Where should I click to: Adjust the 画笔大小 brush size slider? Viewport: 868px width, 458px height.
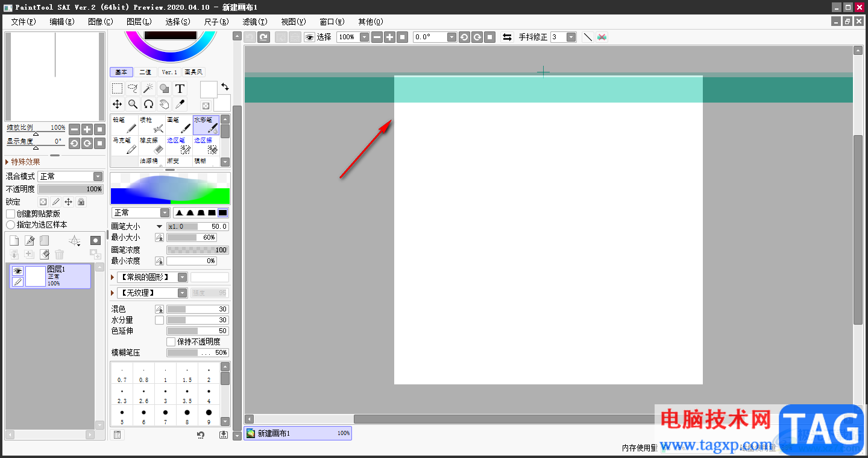(x=198, y=226)
